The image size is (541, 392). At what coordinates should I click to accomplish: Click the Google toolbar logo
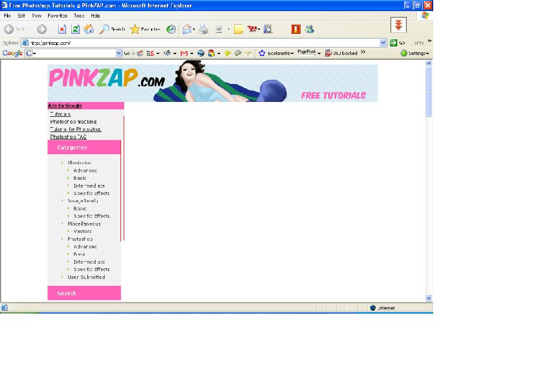tap(13, 53)
